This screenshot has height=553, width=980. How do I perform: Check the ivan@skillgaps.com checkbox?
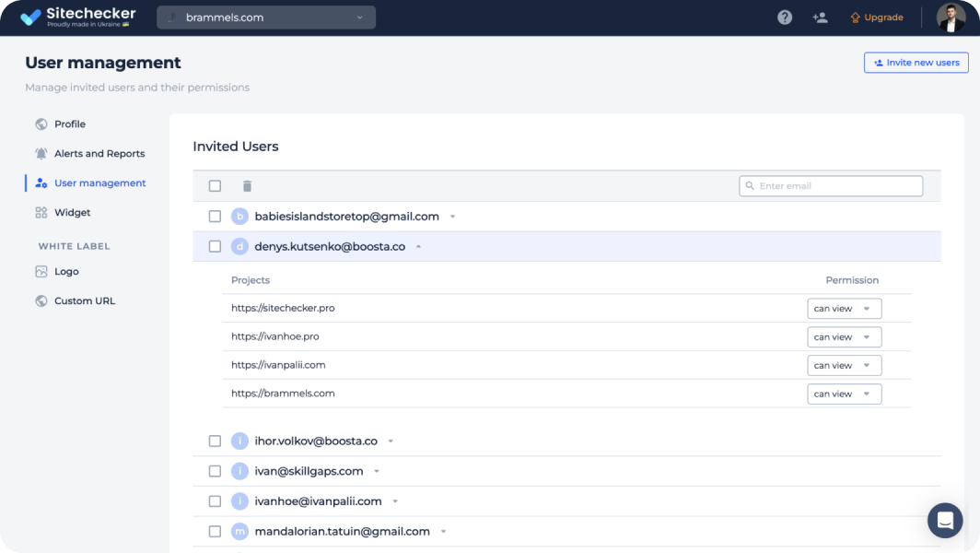coord(215,471)
